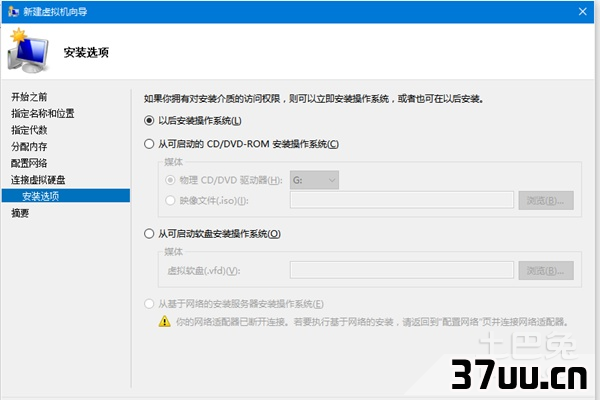Choose 物理 CD/DVD 驱动器(H) radio
This screenshot has height=400, width=600.
[x=170, y=180]
